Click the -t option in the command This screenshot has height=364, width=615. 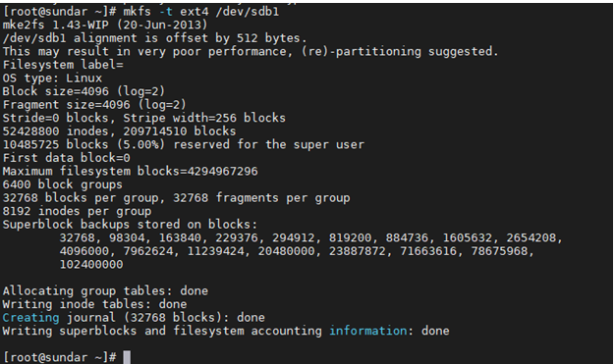[x=165, y=12]
